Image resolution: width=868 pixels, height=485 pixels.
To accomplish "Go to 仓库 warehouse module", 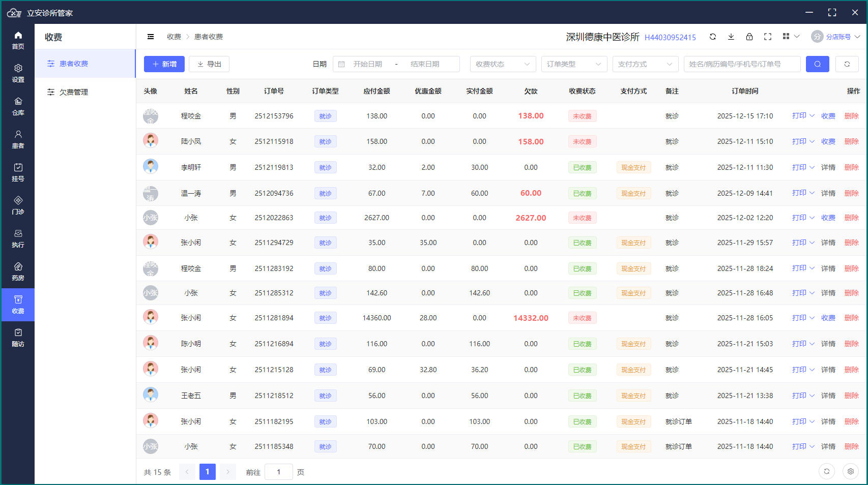I will tap(18, 106).
